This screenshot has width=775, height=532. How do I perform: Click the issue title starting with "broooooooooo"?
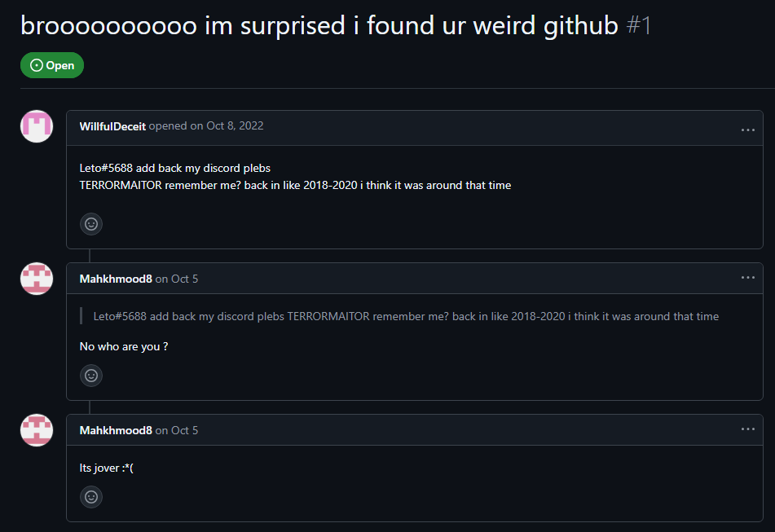[319, 26]
